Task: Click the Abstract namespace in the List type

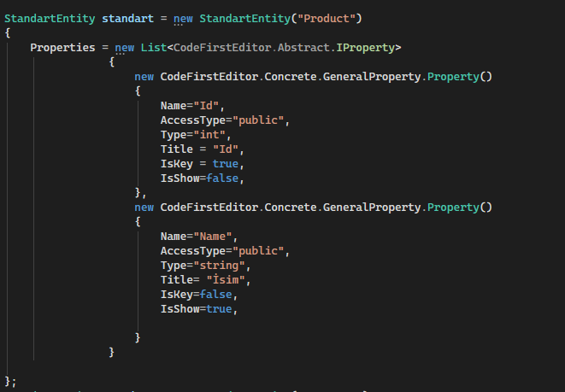Action: pos(306,47)
